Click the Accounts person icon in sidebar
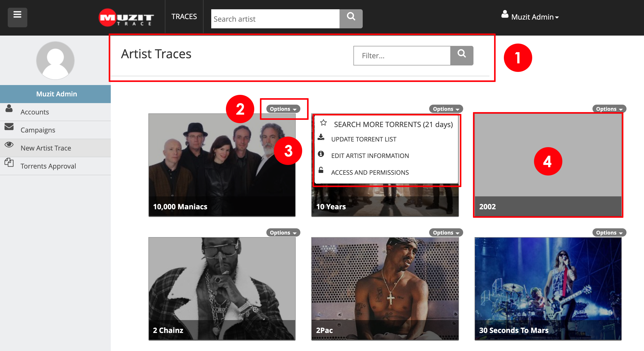 coord(9,108)
